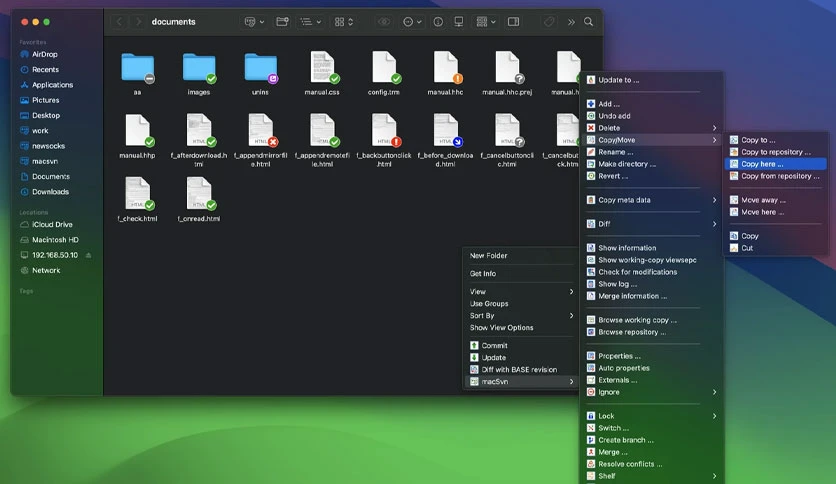Toggle the preview pane toolbar icon
836x484 pixels.
(513, 22)
